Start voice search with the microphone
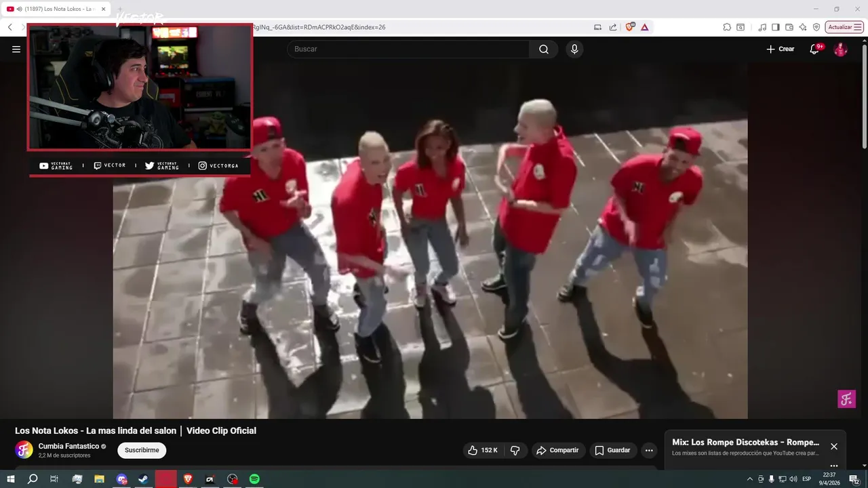This screenshot has width=868, height=488. (574, 49)
